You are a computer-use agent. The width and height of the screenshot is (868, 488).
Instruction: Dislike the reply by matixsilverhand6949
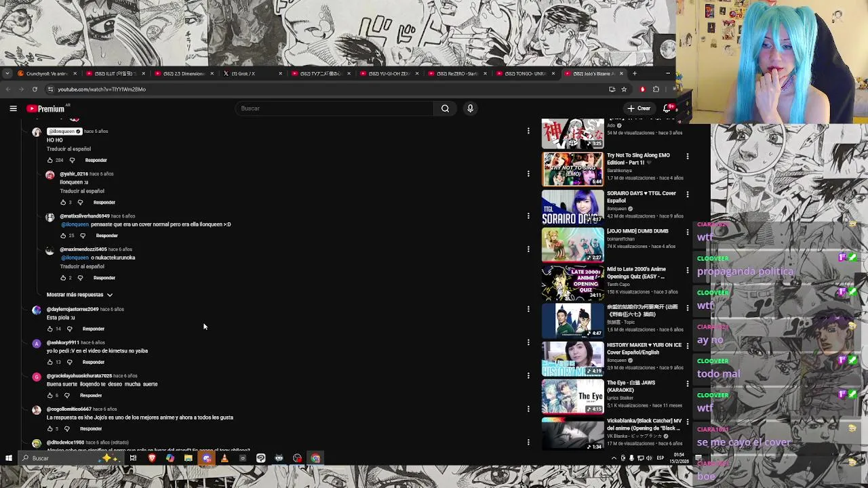click(x=83, y=236)
